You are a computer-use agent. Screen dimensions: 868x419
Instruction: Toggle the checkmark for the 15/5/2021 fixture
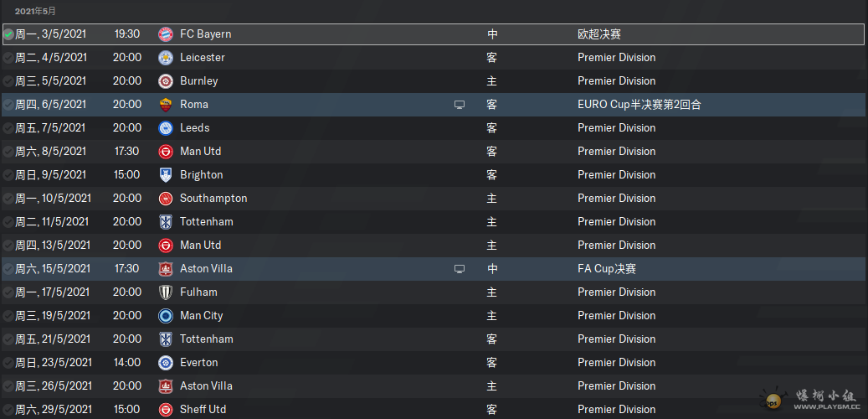(8, 269)
